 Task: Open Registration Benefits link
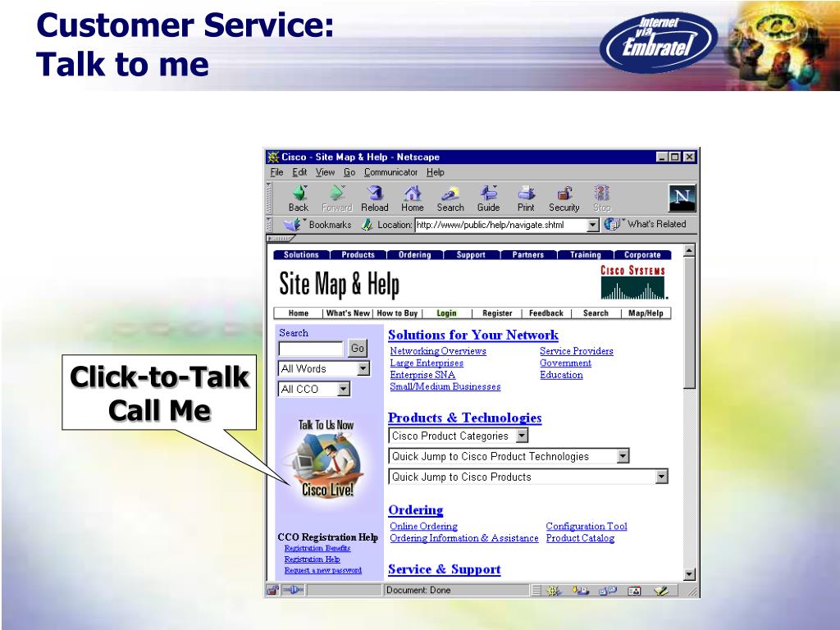tap(317, 548)
